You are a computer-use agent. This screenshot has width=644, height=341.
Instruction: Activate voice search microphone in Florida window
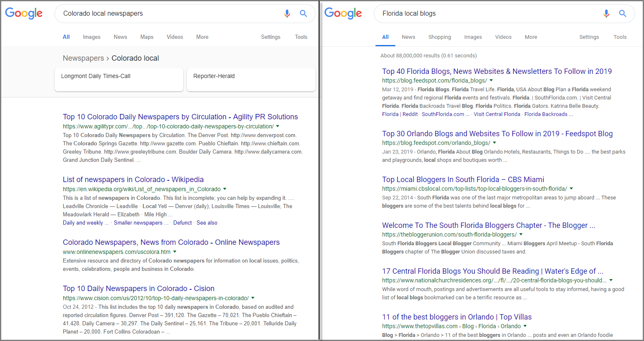(x=606, y=14)
